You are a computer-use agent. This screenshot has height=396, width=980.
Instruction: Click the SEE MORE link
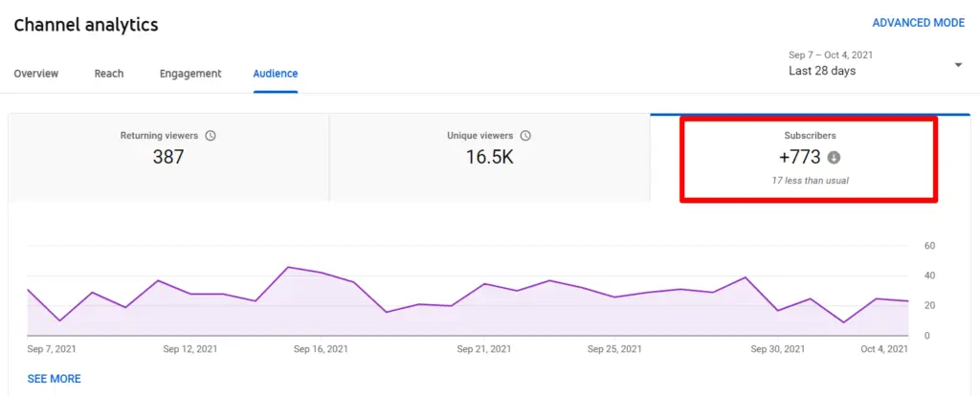coord(55,379)
